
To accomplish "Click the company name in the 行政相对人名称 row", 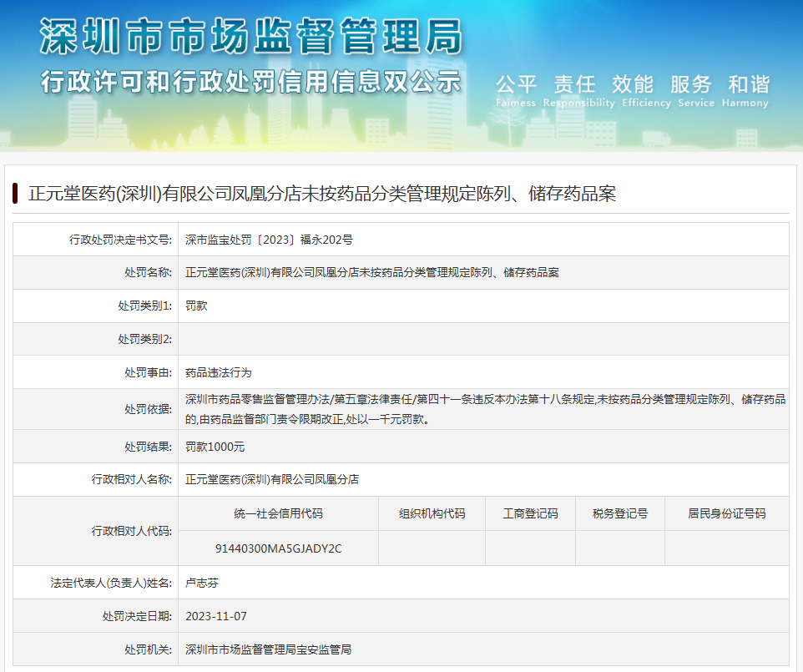I will coord(272,479).
